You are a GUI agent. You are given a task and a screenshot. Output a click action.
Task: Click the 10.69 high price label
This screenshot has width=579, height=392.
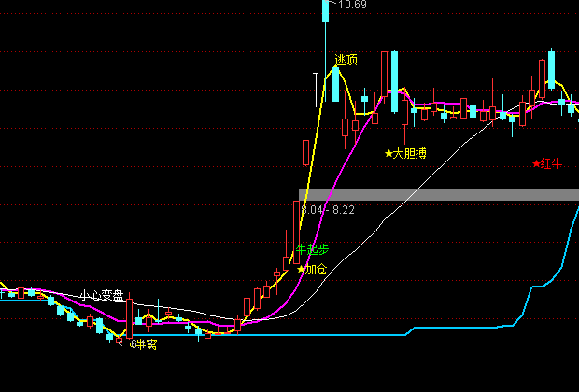pyautogui.click(x=352, y=6)
